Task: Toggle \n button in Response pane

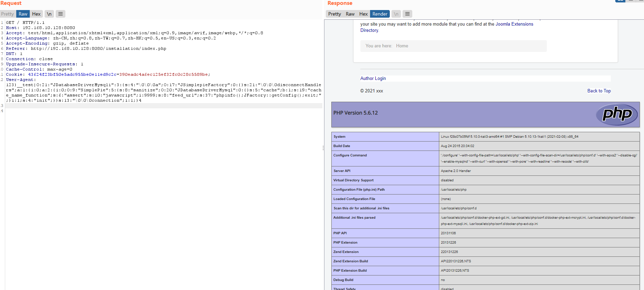Action: [396, 14]
